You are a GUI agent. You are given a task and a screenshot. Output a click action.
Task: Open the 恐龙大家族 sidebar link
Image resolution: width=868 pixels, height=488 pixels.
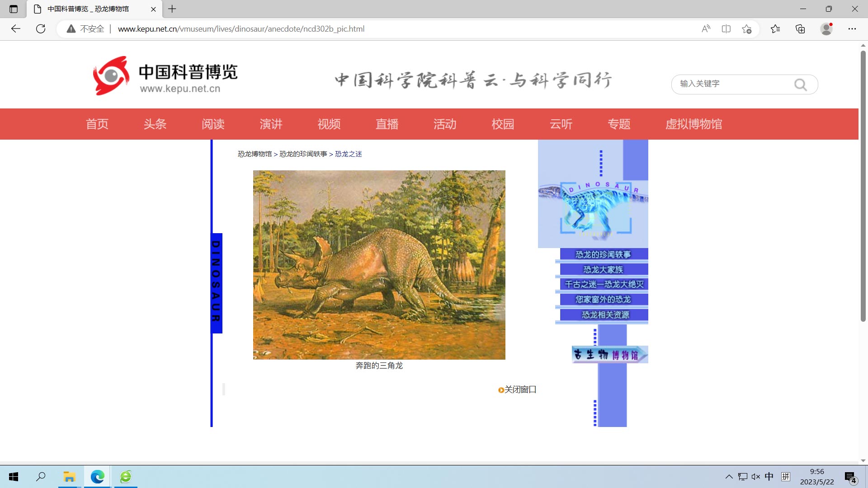[603, 270]
